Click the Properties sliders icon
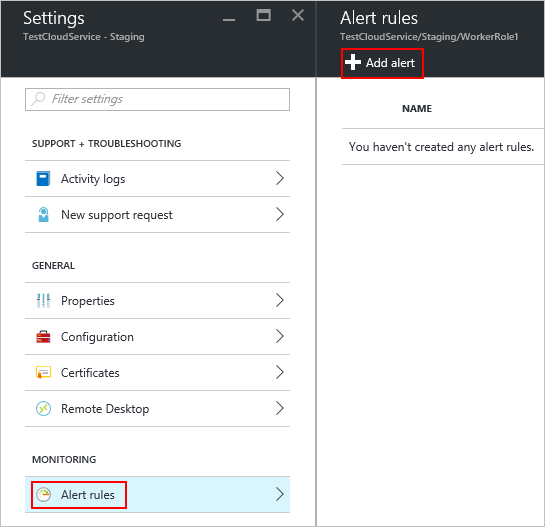Image resolution: width=545 pixels, height=527 pixels. [x=43, y=301]
